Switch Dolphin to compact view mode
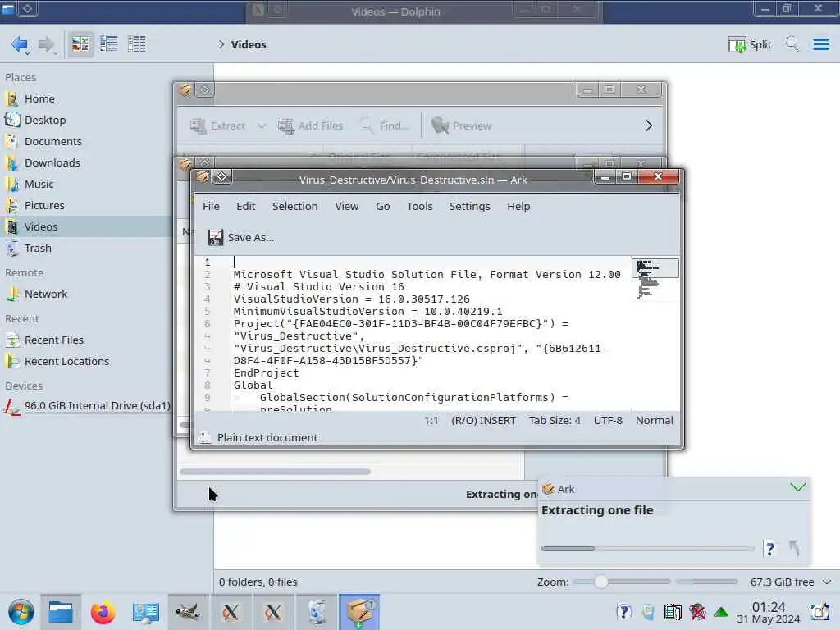This screenshot has height=630, width=840. click(x=109, y=44)
